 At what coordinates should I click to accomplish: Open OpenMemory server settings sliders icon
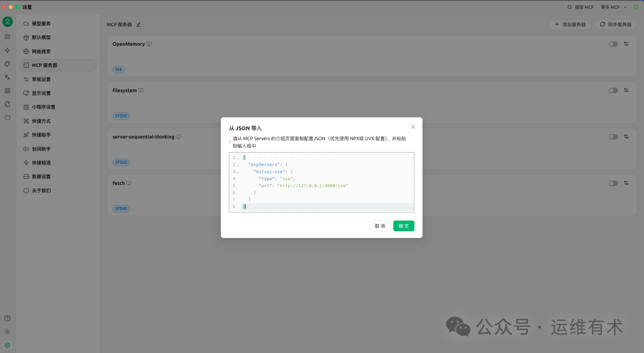626,44
